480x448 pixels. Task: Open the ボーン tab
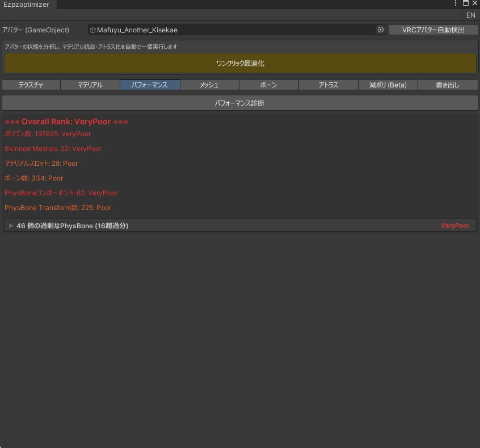coord(268,85)
